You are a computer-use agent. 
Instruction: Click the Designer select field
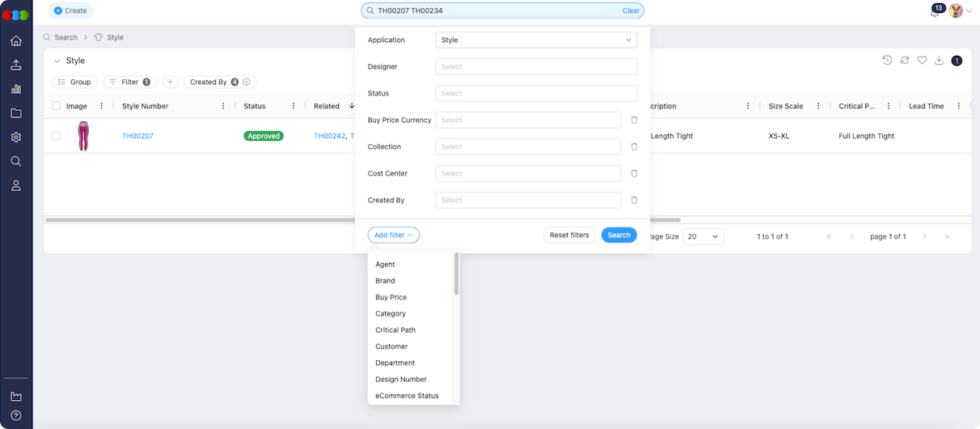coord(535,66)
